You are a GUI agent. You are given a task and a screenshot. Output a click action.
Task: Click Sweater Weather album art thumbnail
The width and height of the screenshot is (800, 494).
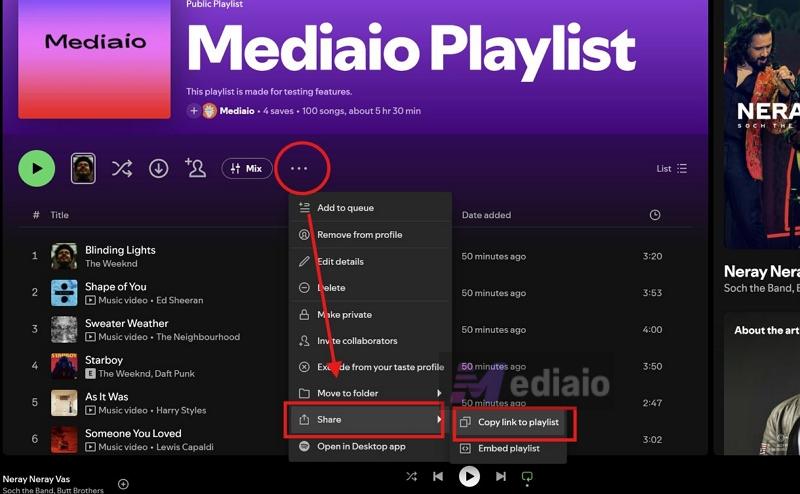click(x=64, y=329)
